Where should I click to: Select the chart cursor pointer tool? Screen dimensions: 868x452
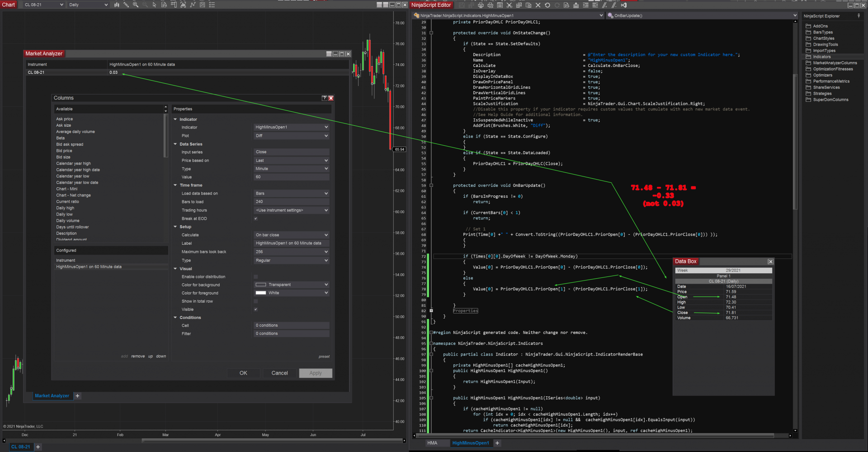click(155, 5)
